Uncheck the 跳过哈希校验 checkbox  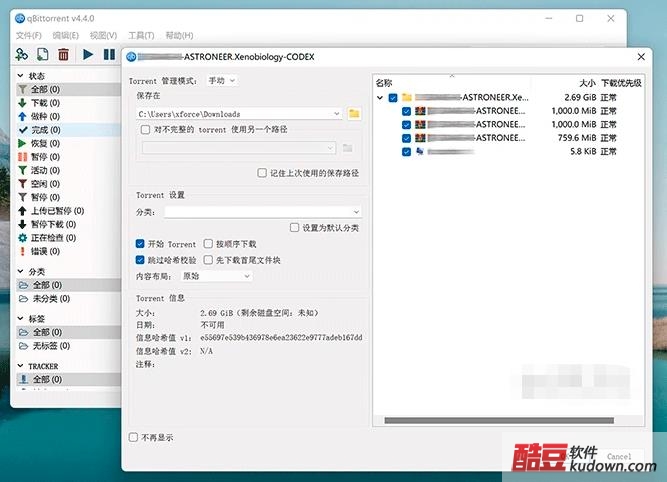pyautogui.click(x=140, y=260)
